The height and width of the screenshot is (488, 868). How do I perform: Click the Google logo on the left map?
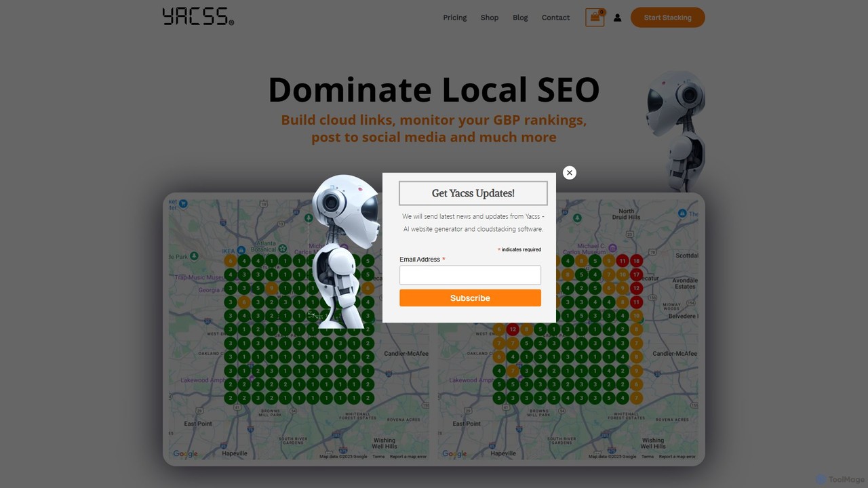tap(185, 454)
